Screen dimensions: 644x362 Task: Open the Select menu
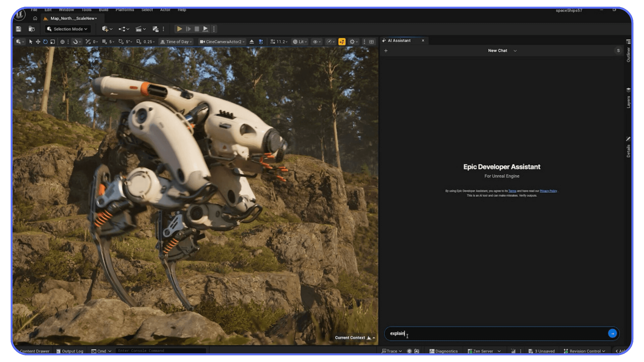(x=147, y=10)
